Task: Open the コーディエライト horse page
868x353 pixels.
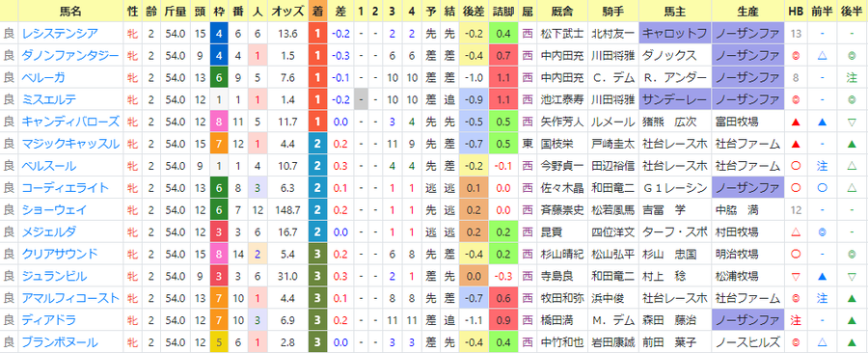Action: tap(65, 188)
